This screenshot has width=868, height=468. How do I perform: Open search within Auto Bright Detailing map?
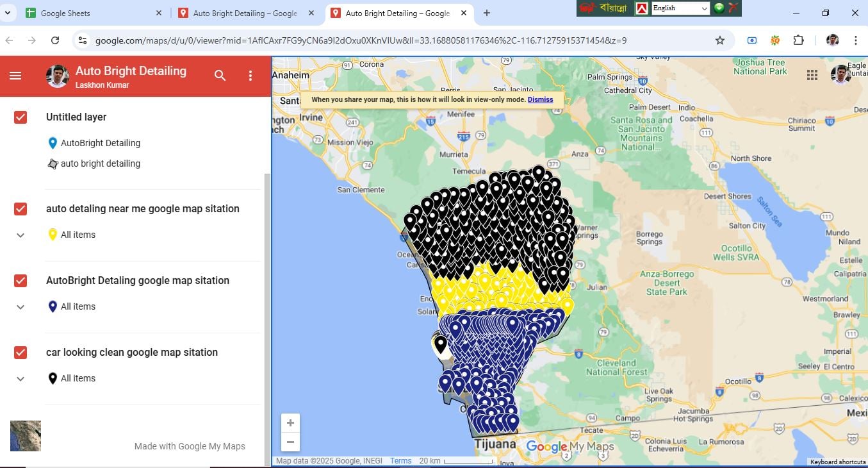click(220, 76)
